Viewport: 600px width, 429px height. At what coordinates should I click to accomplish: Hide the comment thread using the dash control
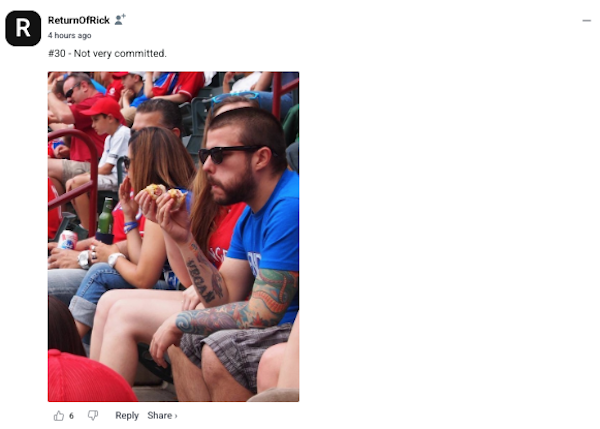[587, 20]
